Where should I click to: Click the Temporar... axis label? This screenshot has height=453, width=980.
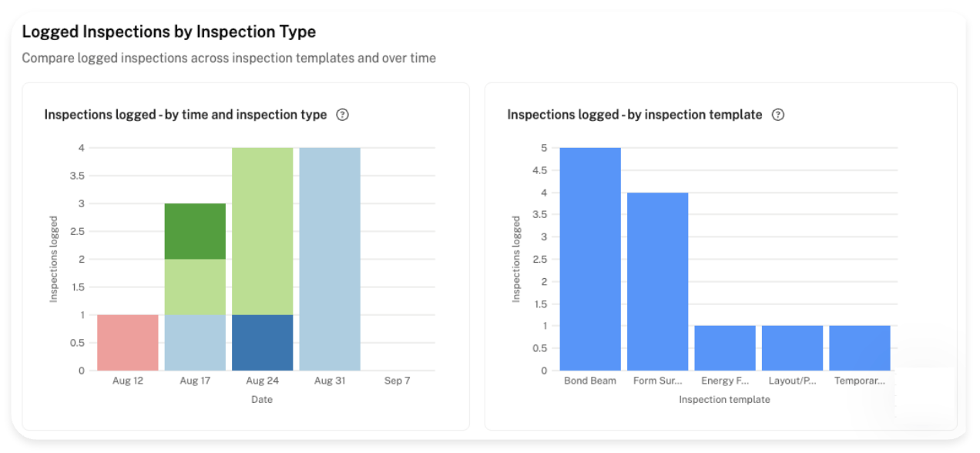click(x=860, y=381)
